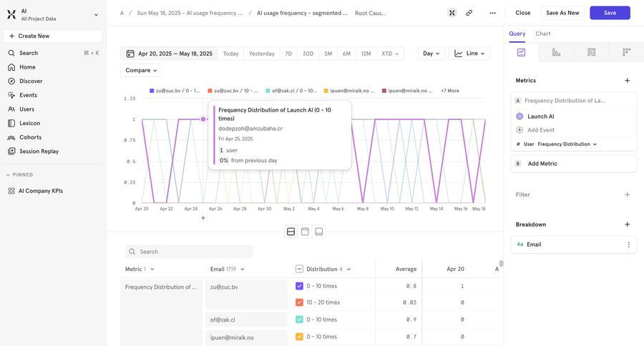
Task: Uncheck zu@zuc.bv 10 - 20 times row
Action: click(299, 302)
